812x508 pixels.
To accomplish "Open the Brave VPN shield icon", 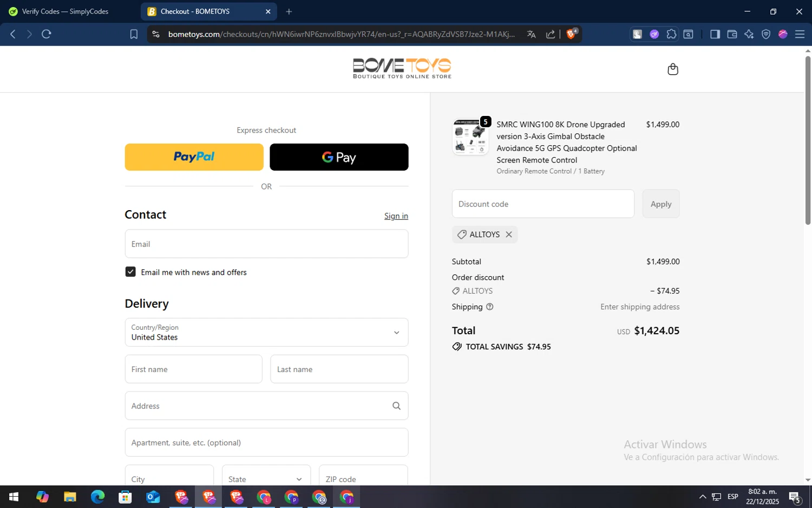I will [766, 34].
